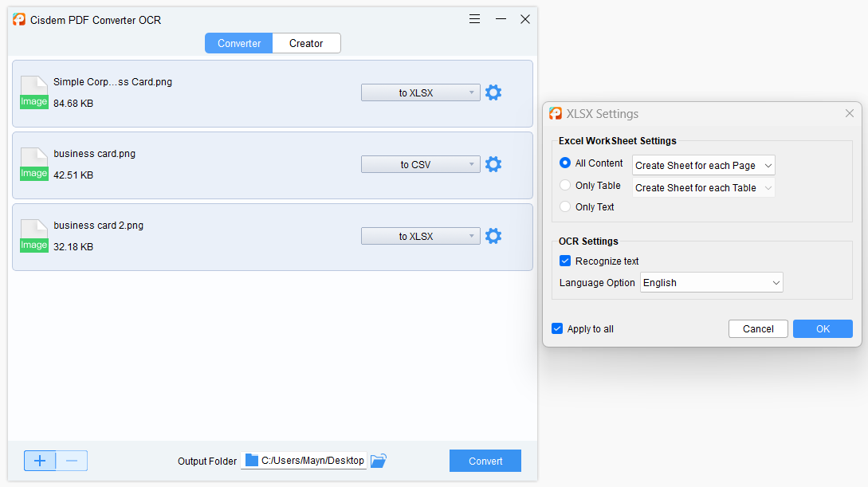Select the All Content radio button
The image size is (868, 487).
[565, 163]
